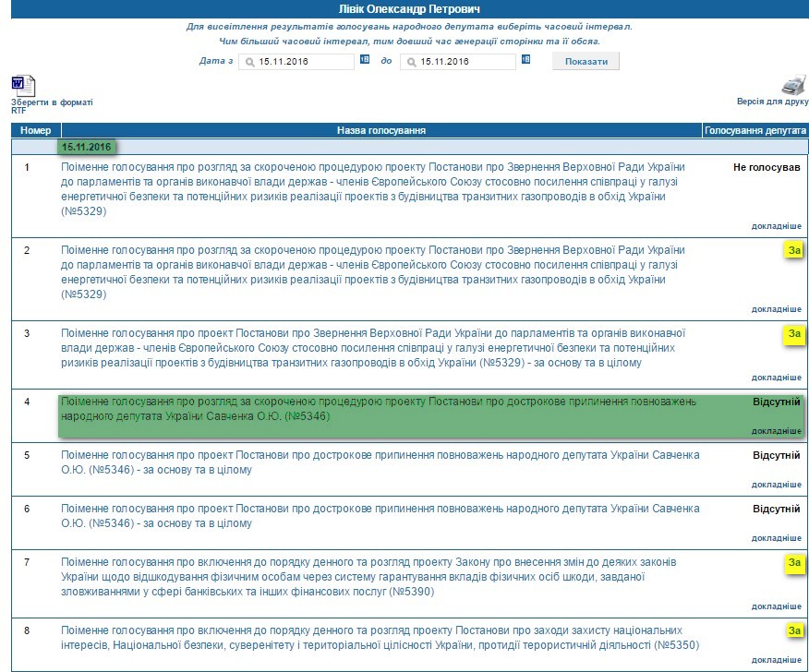This screenshot has height=672, width=809.
Task: Click the 'Показати' button
Action: [586, 61]
